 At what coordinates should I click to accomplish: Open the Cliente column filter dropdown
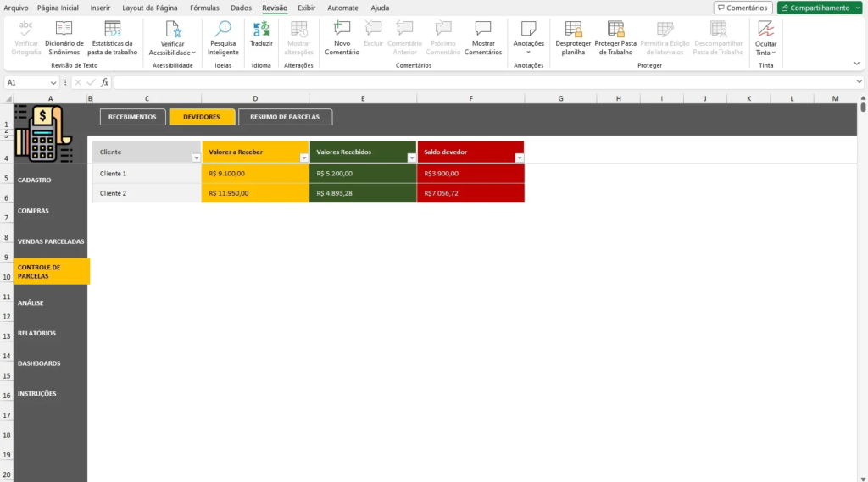197,158
